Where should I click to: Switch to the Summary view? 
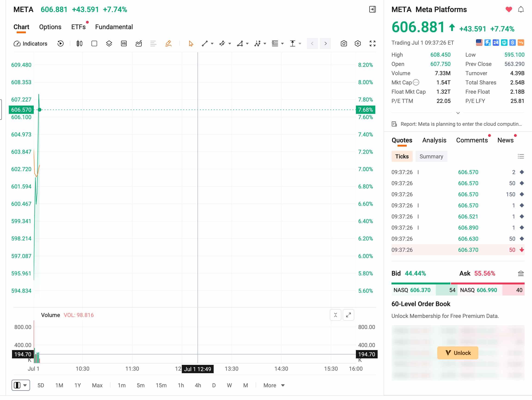click(x=431, y=157)
